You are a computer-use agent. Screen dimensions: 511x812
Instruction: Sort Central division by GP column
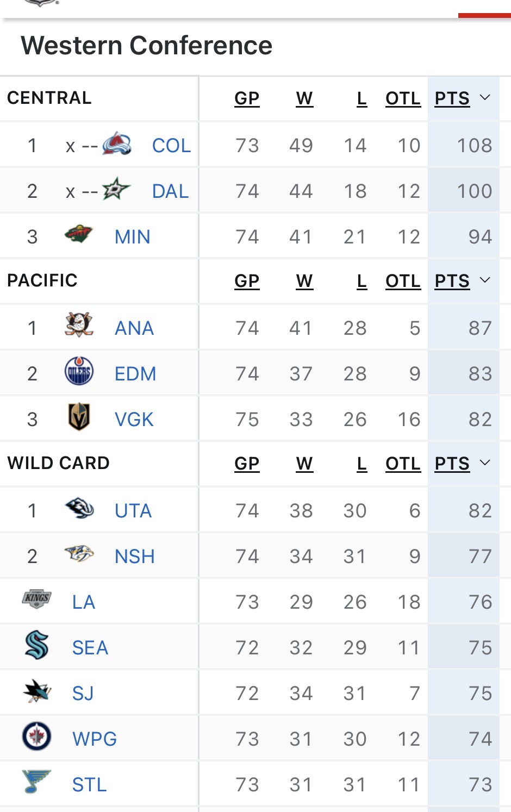[247, 98]
